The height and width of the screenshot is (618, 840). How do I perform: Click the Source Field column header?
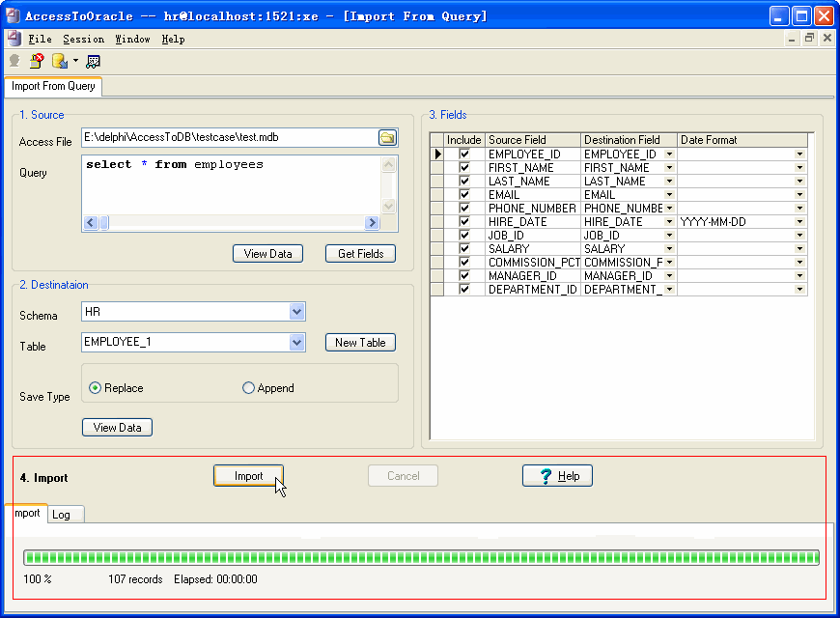(533, 140)
